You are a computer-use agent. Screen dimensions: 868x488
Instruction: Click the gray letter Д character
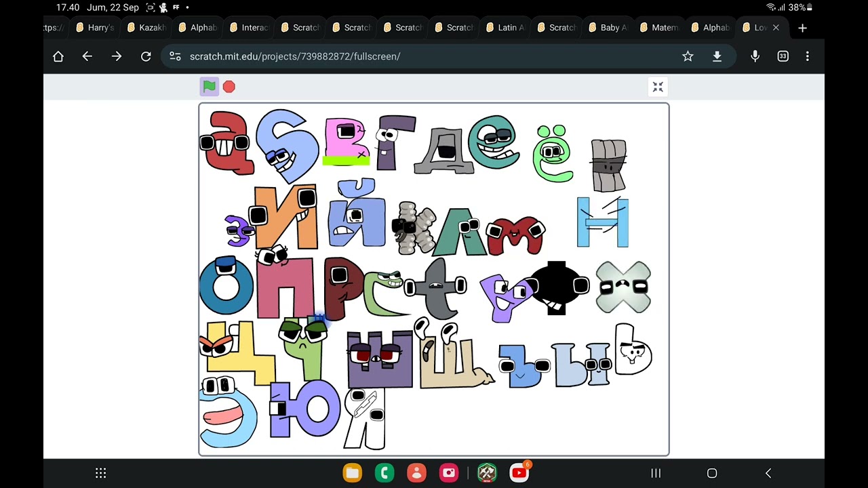(x=445, y=150)
